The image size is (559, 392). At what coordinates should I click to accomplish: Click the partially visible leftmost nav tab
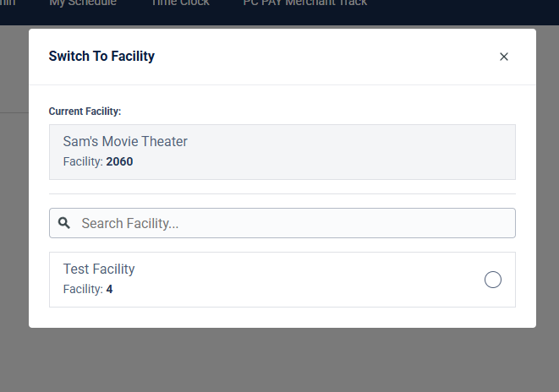click(7, 4)
